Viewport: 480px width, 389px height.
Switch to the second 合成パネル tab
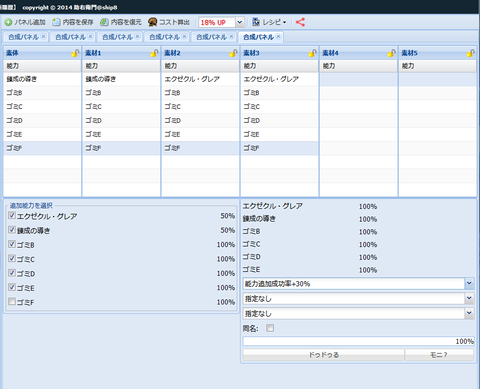click(x=70, y=37)
